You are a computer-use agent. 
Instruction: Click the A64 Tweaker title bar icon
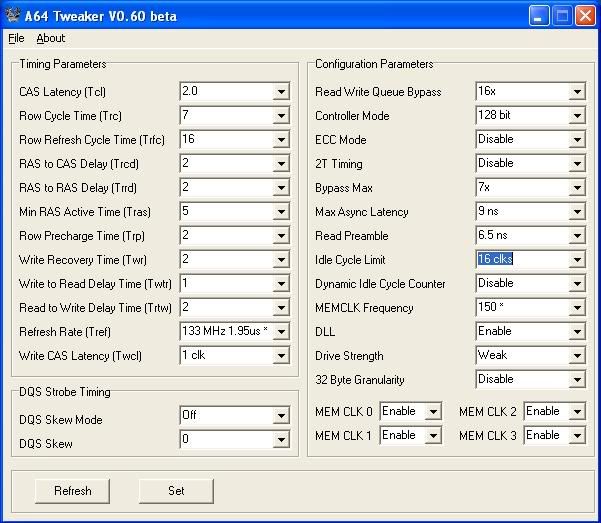pyautogui.click(x=13, y=15)
